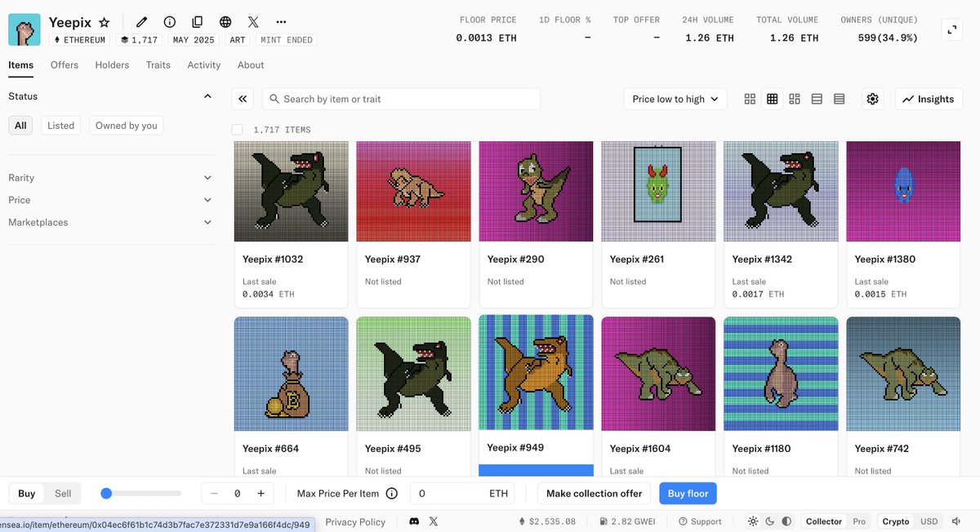Open the Privacy Policy link

[355, 521]
